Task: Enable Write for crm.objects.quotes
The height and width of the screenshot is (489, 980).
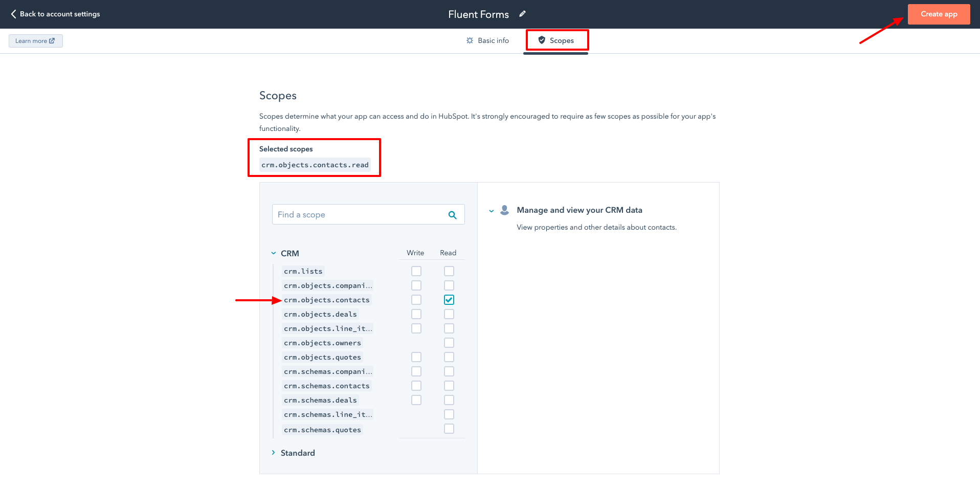Action: [x=416, y=357]
